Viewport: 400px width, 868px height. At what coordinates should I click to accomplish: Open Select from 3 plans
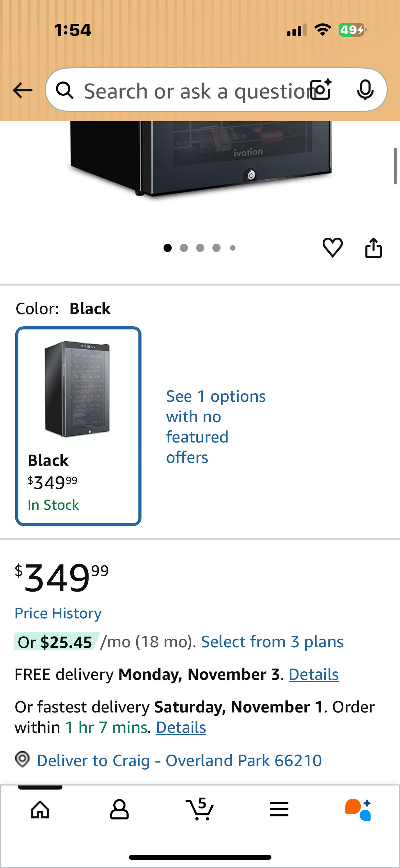point(272,641)
